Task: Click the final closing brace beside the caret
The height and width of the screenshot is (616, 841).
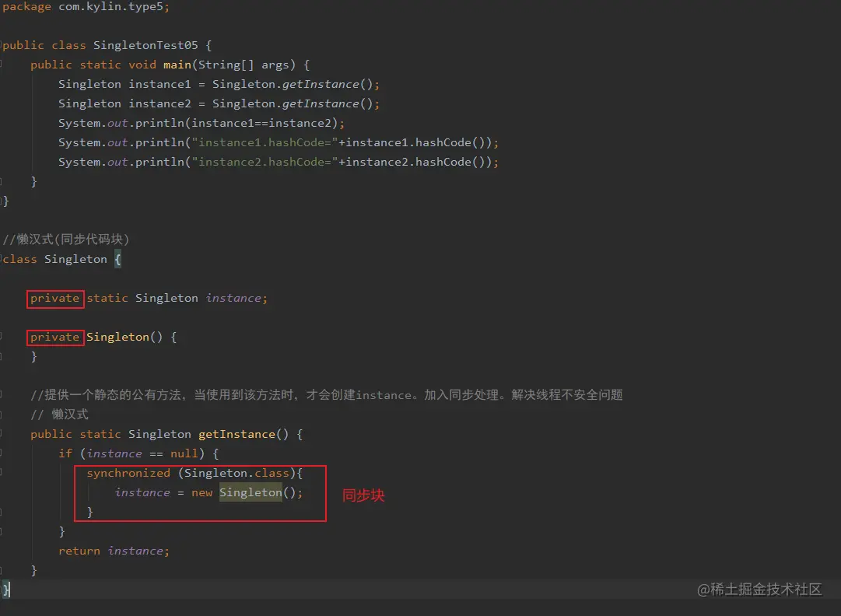Action: [x=5, y=590]
